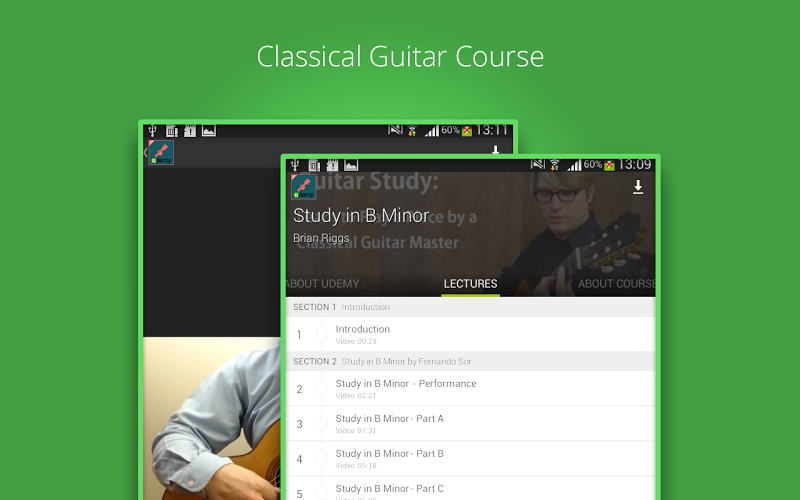
Task: Tap the progress circle beside Study in B Minor - Performance
Action: pos(321,388)
